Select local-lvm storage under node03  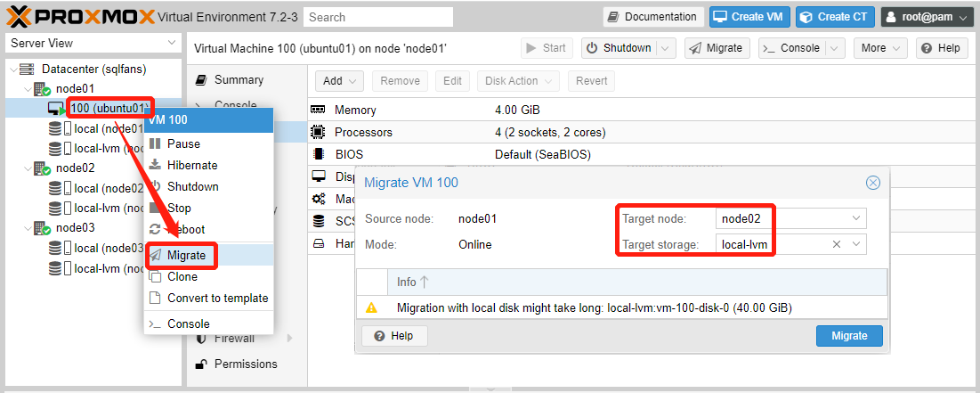(109, 268)
